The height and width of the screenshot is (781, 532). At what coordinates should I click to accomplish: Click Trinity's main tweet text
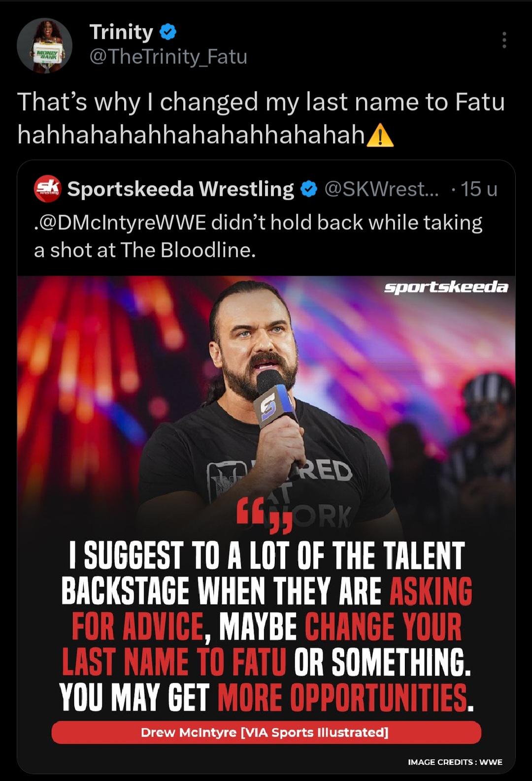click(x=261, y=118)
